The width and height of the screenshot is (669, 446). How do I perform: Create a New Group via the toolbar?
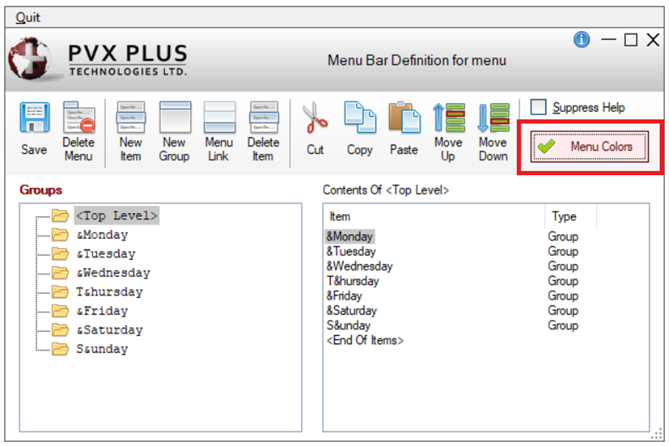pos(174,119)
